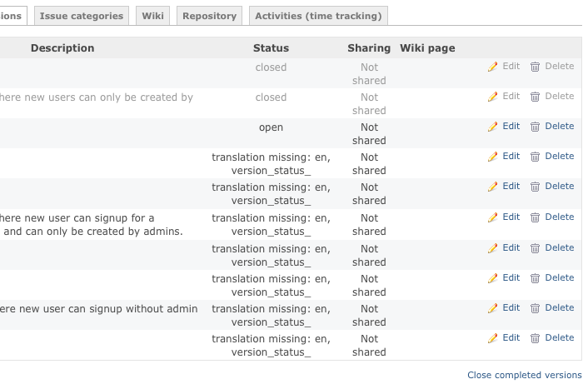Click the trash icon in the 'signup without admin' row
588x384 pixels.
click(536, 308)
